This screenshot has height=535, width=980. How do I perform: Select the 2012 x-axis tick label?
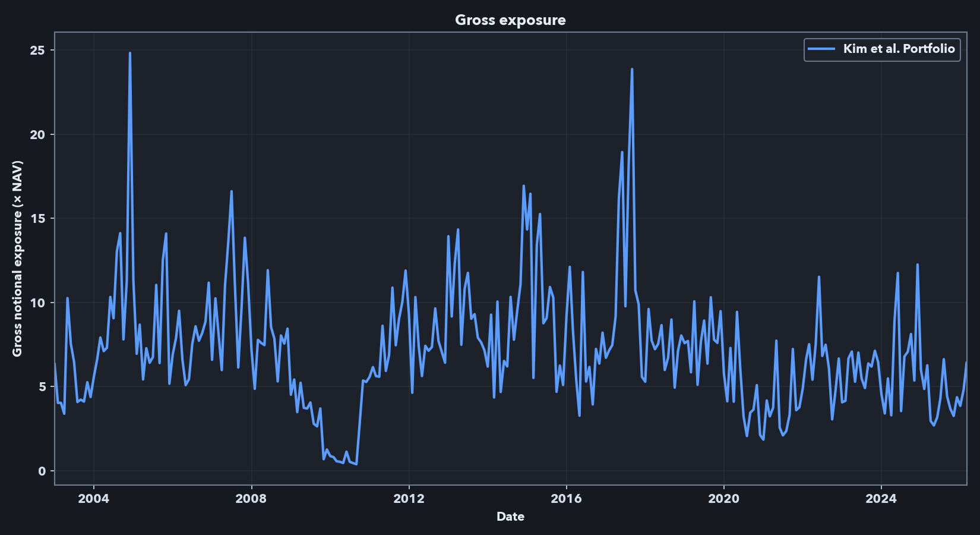409,498
